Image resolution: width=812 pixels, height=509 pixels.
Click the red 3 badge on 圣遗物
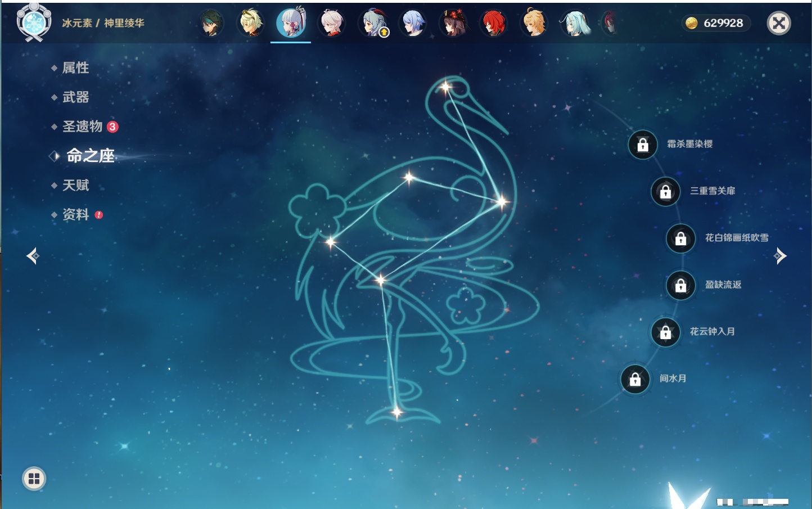tap(112, 127)
